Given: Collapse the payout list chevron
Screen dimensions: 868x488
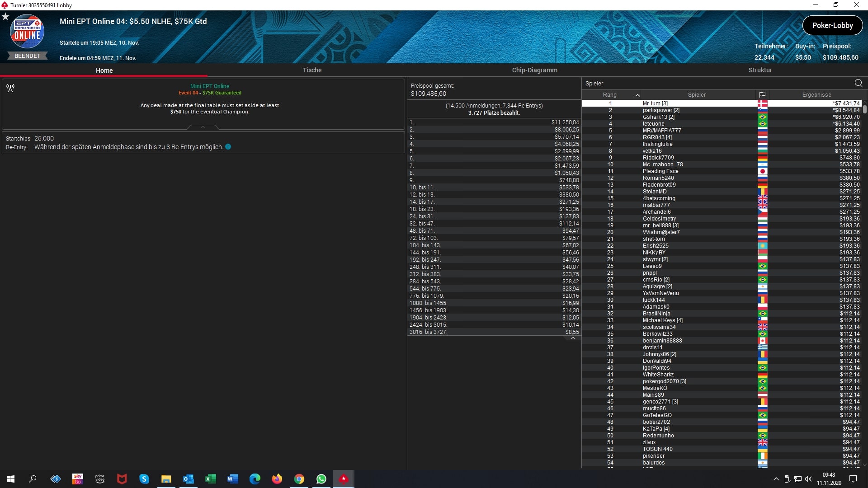Looking at the screenshot, I should click(573, 338).
